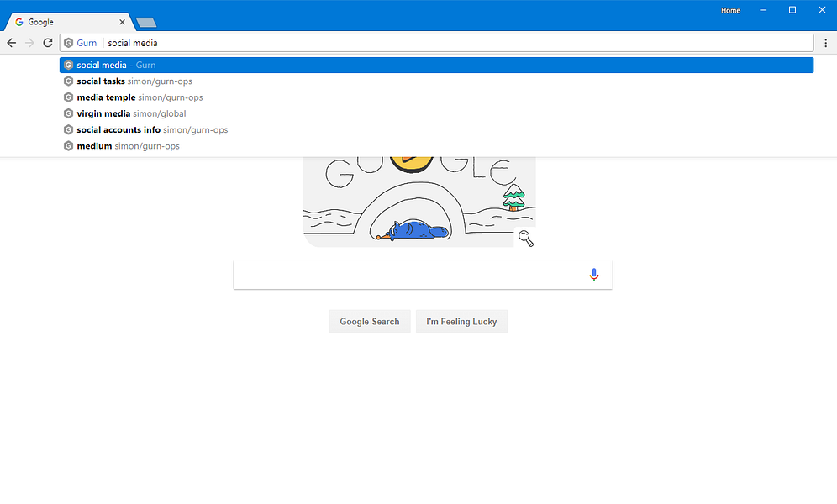Maximize the Chrome window

pos(792,10)
